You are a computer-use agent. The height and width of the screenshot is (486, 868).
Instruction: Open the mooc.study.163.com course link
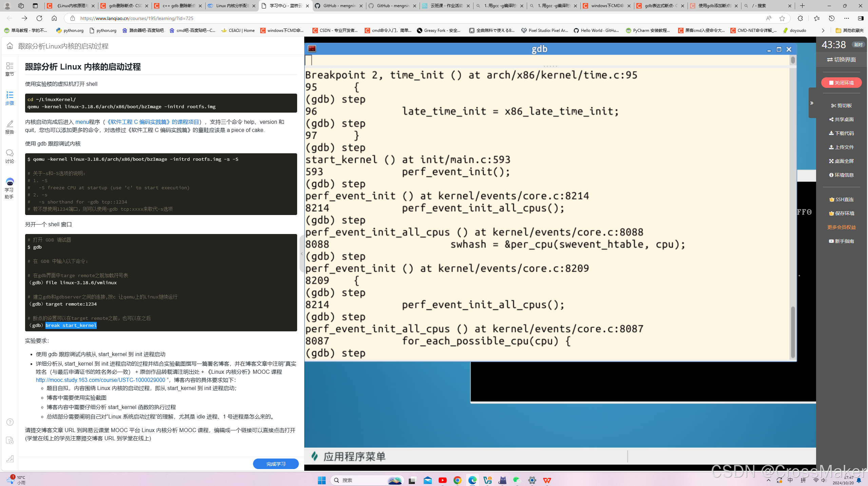(x=100, y=380)
